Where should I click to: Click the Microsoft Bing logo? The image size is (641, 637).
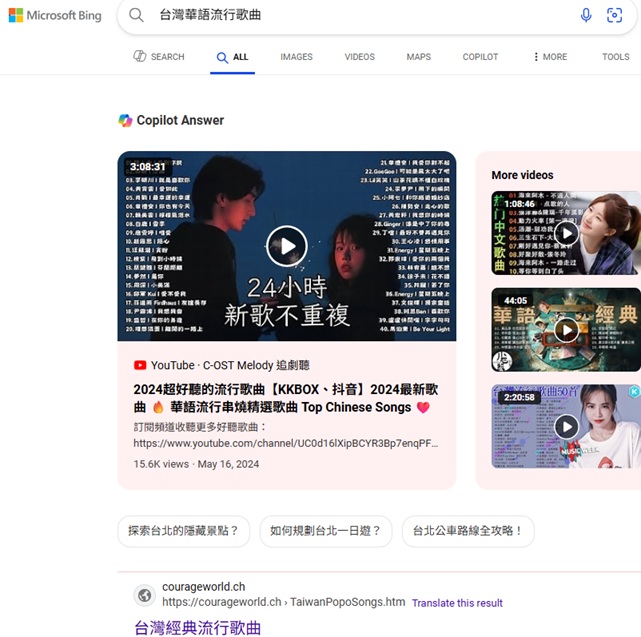coord(55,16)
